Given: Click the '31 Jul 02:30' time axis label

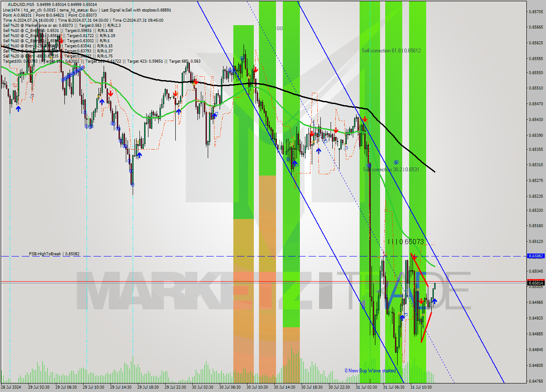Looking at the screenshot, I should [366, 387].
